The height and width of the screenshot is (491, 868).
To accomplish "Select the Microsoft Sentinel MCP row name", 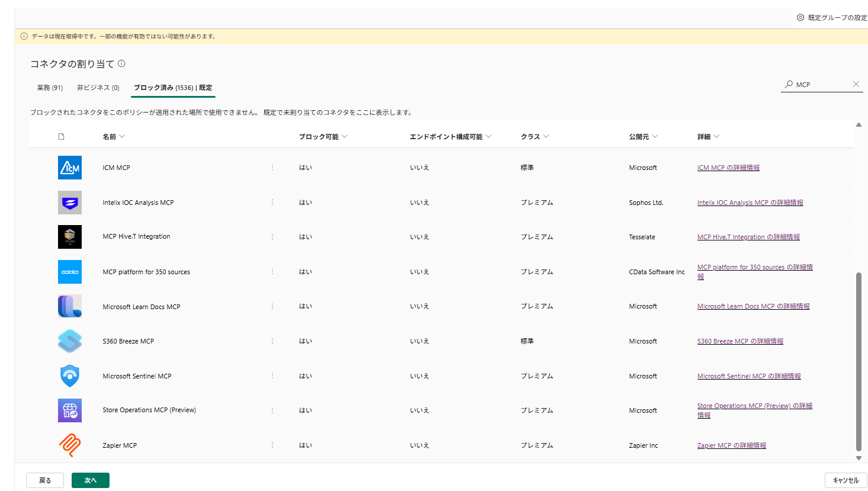I will coord(137,376).
